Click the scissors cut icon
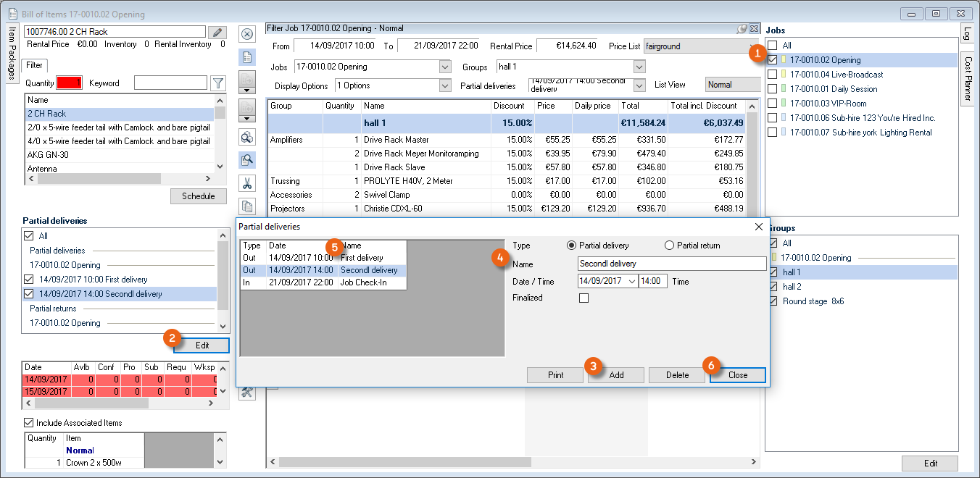 246,183
